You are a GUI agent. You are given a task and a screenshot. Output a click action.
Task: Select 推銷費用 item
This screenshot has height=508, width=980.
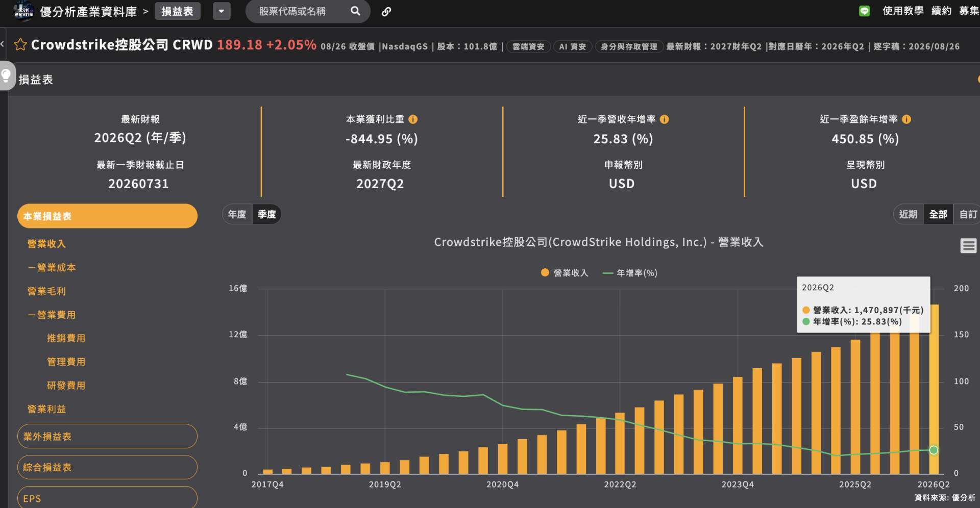click(x=66, y=338)
